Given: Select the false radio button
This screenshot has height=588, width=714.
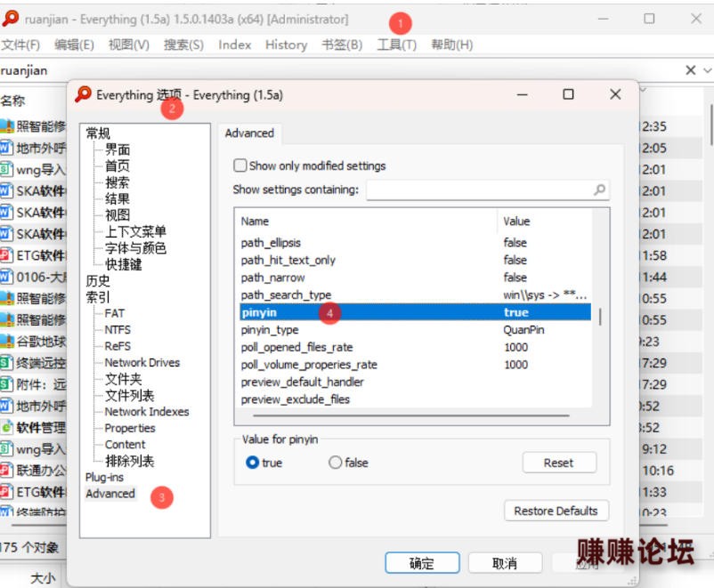Looking at the screenshot, I should (335, 463).
